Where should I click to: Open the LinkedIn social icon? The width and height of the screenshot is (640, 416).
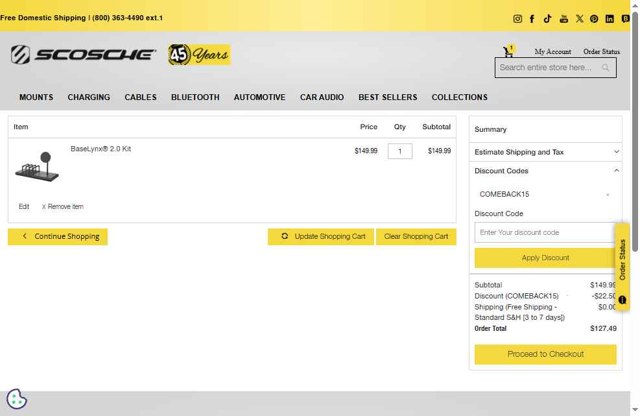coord(609,19)
